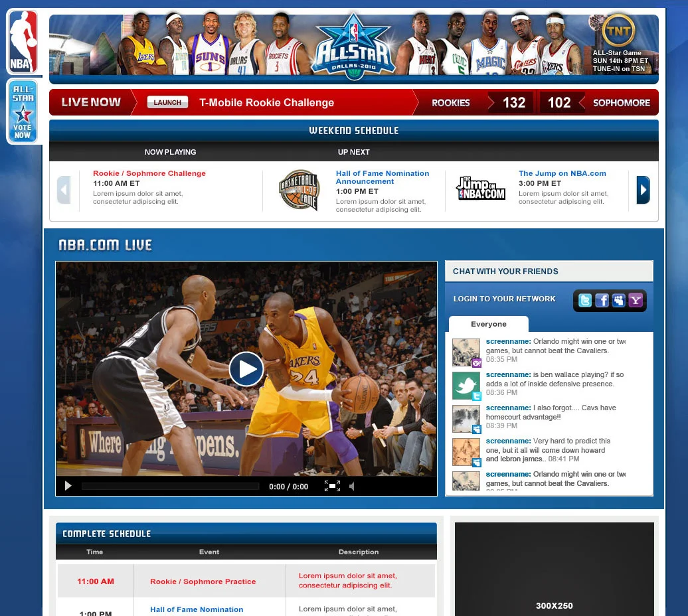The height and width of the screenshot is (616, 688).
Task: Click The Jump on NBA.com logo
Action: (x=481, y=188)
